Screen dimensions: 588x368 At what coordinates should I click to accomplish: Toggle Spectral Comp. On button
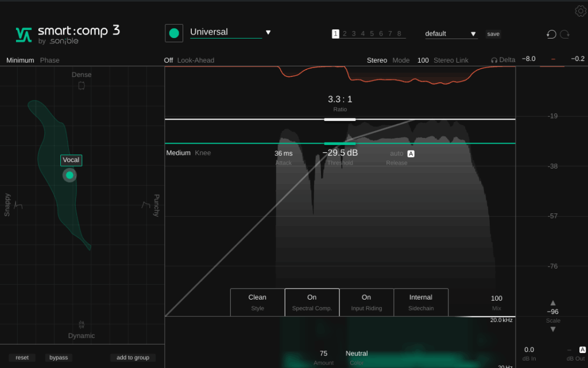[312, 302]
